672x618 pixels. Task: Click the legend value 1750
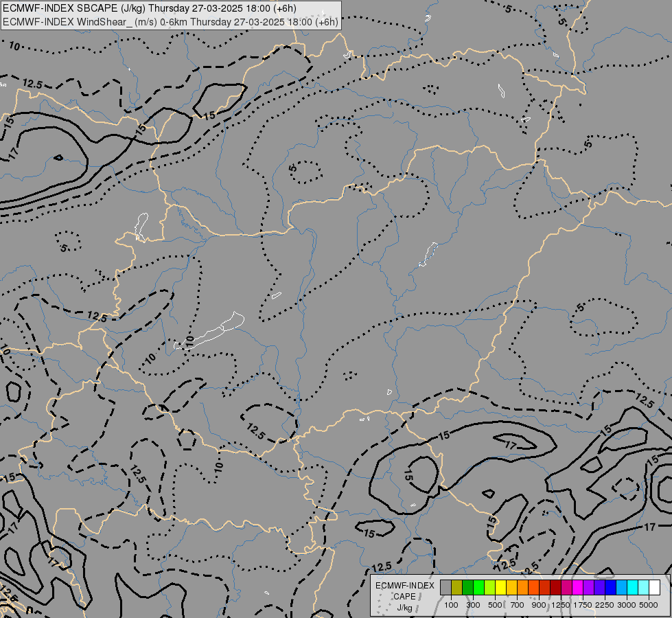tap(583, 605)
